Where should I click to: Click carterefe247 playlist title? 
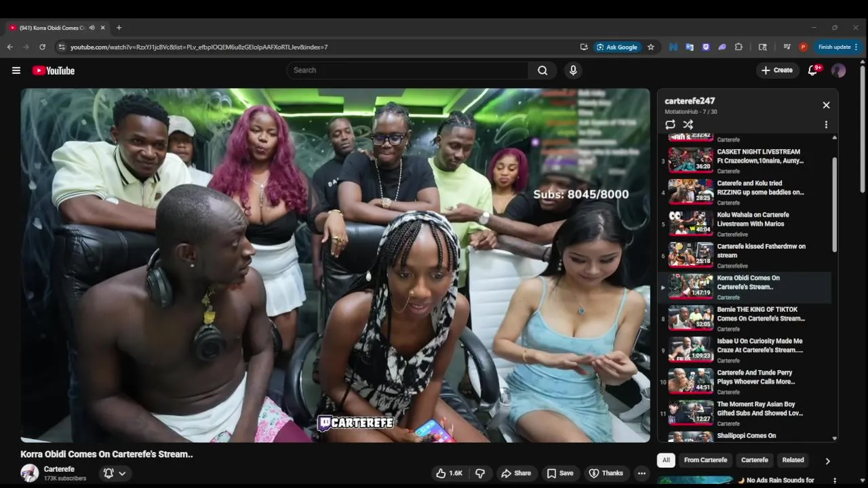click(690, 101)
